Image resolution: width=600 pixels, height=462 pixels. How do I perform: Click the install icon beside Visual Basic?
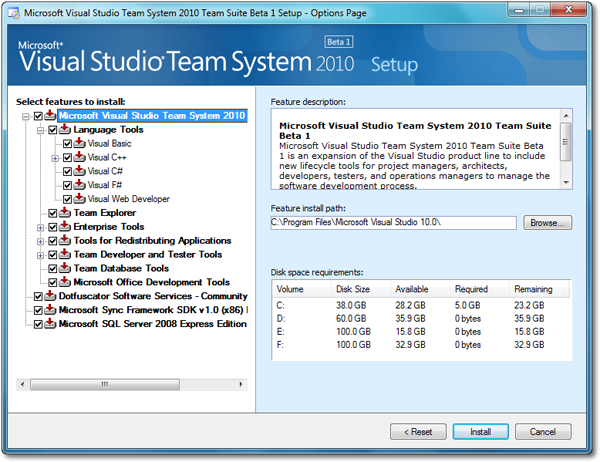(x=80, y=143)
